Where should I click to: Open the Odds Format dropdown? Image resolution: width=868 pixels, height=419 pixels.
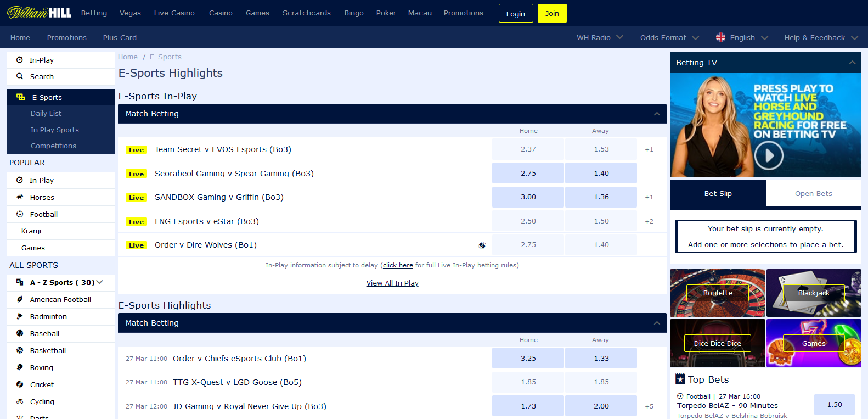click(x=669, y=37)
